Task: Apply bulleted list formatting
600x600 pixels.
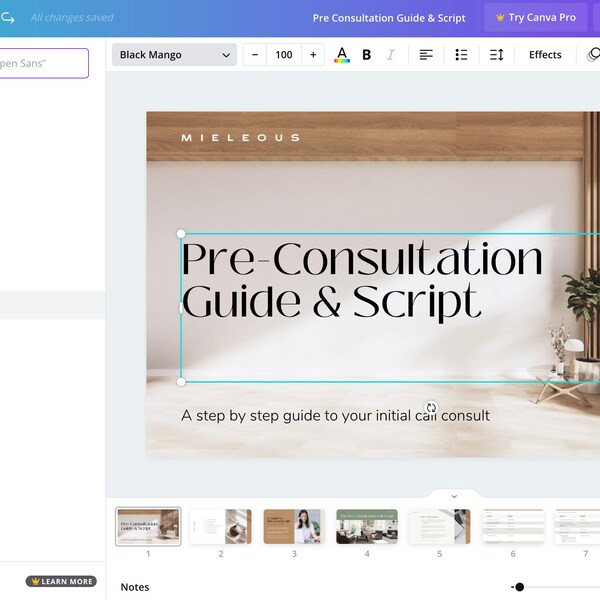Action: [461, 55]
